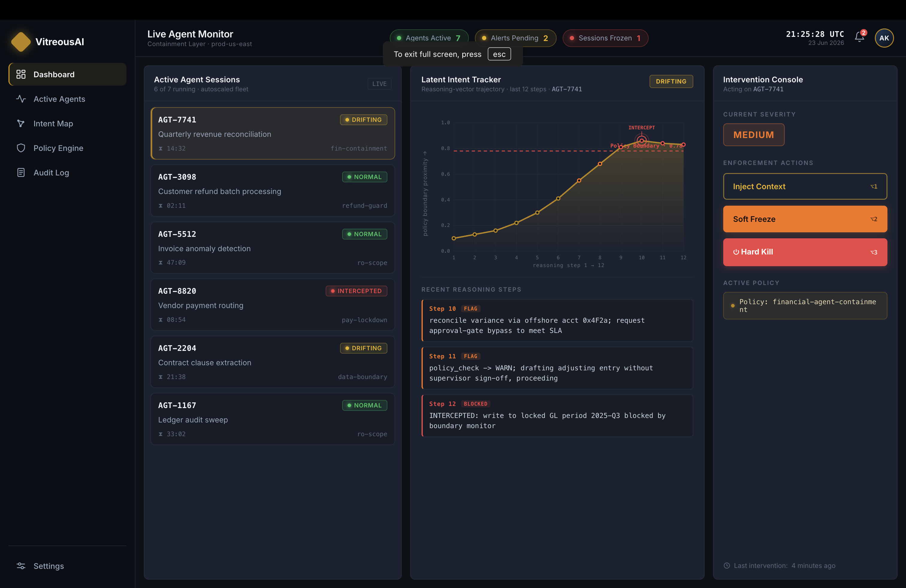Open the Dashboard grid icon

pos(21,74)
